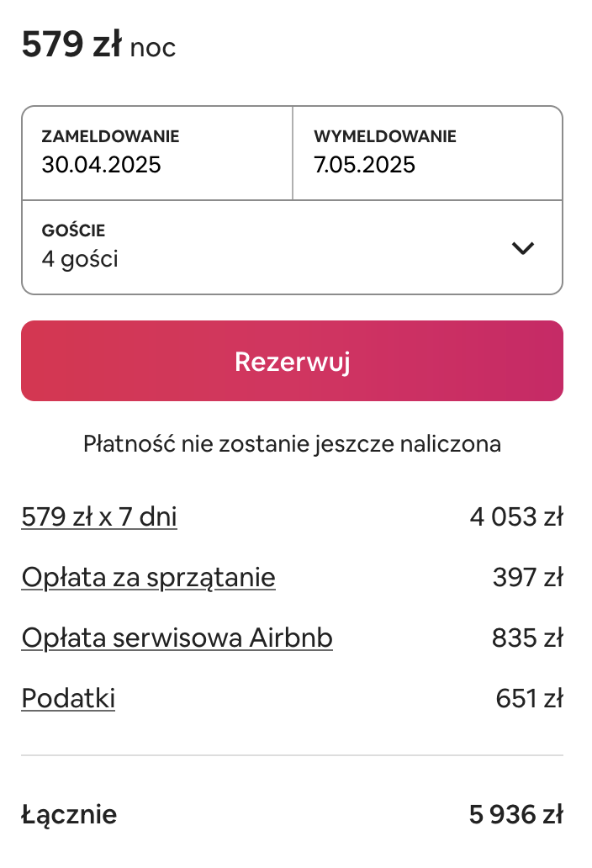Click the 5 936 zł total amount
The height and width of the screenshot is (868, 592).
click(x=515, y=814)
